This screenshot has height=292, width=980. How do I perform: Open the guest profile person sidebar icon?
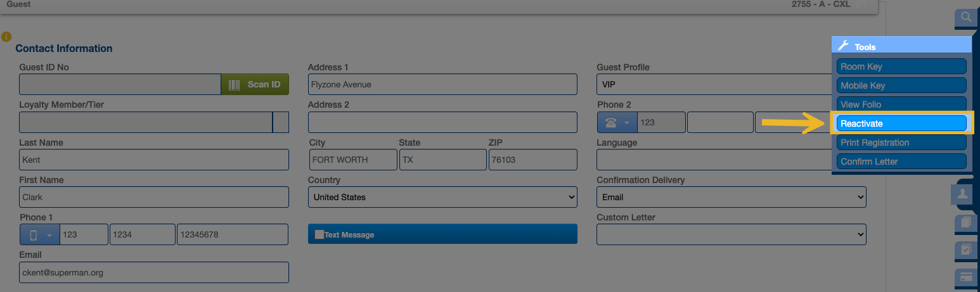point(962,194)
